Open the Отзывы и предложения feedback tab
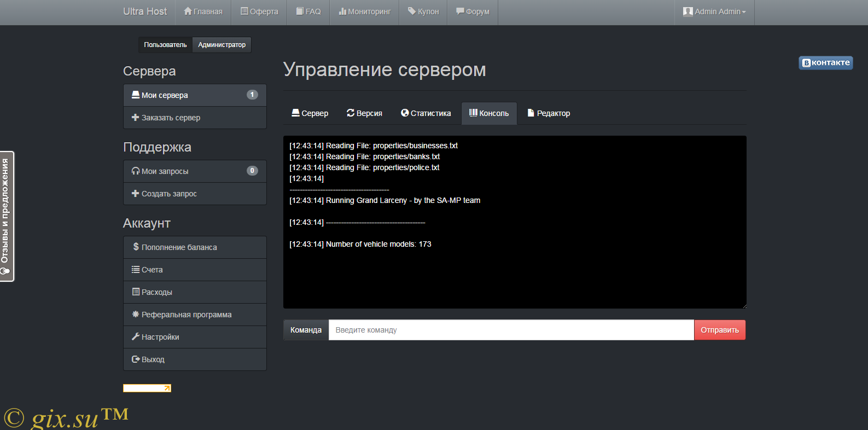Image resolution: width=868 pixels, height=430 pixels. [x=7, y=216]
